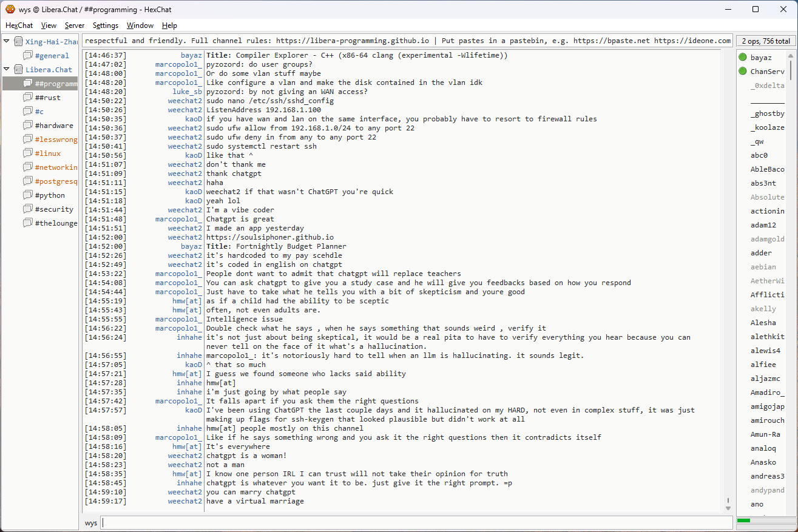The width and height of the screenshot is (798, 532).
Task: Switch to the #linux channel
Action: coord(47,153)
